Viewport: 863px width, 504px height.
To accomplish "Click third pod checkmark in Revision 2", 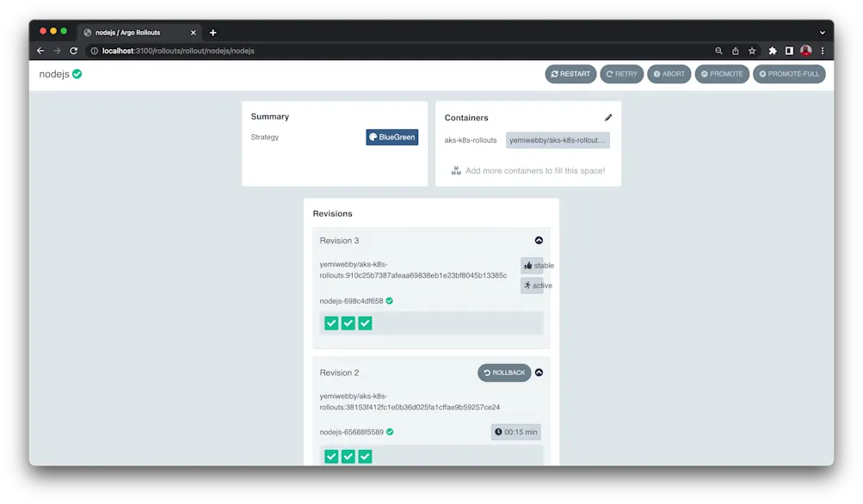I will 366,456.
